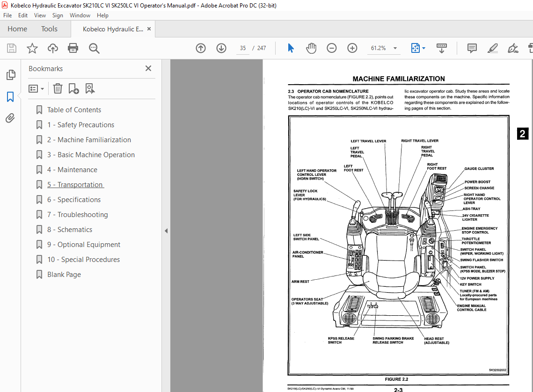Go to the next page arrow
This screenshot has width=533, height=392.
click(x=221, y=48)
